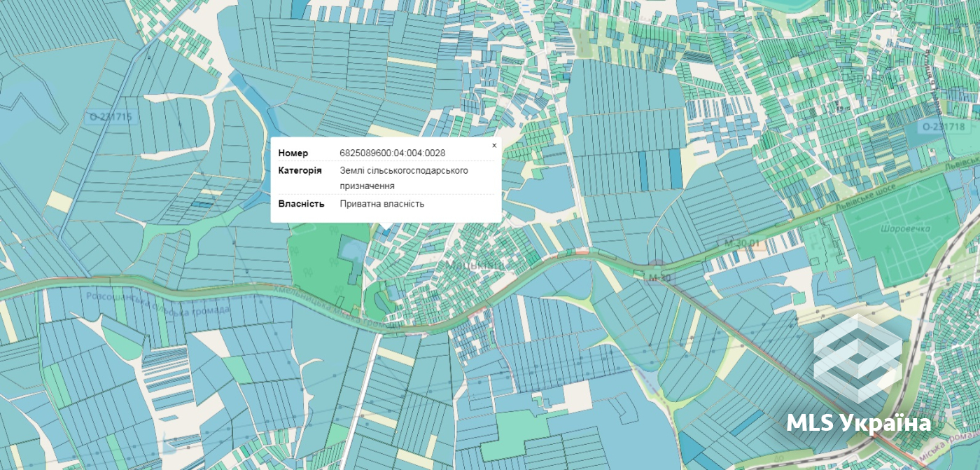Click the MLS cube logo icon

(857, 358)
